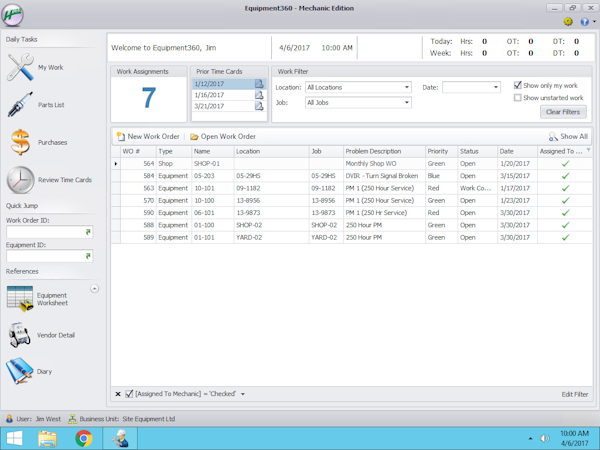The image size is (600, 450).
Task: Click Open Work Order button
Action: pyautogui.click(x=223, y=137)
